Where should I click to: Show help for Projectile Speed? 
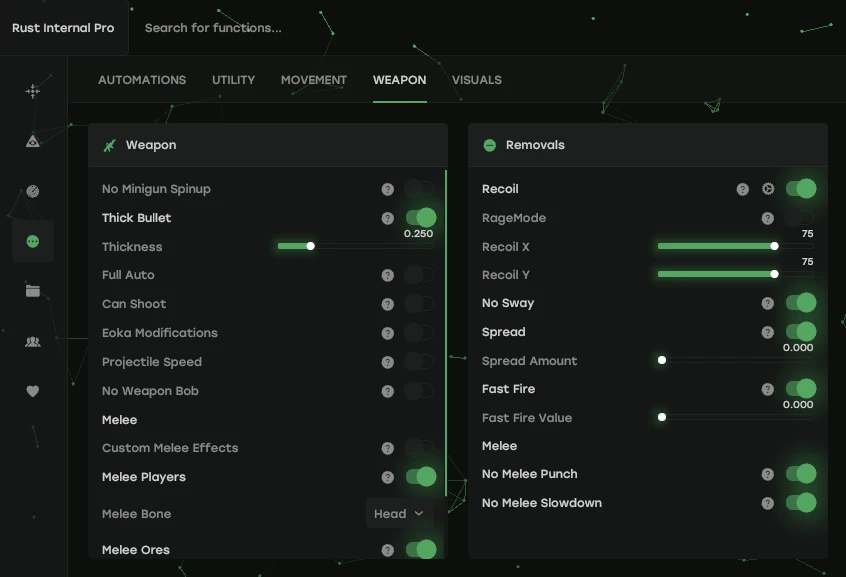point(387,362)
